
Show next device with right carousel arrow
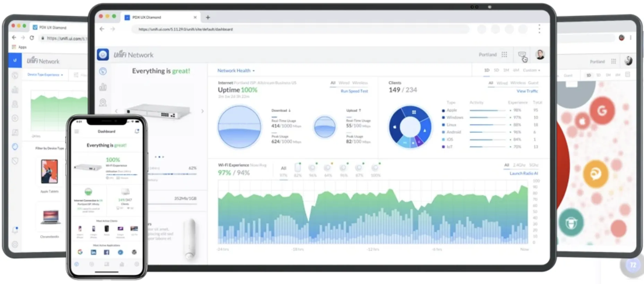202,111
